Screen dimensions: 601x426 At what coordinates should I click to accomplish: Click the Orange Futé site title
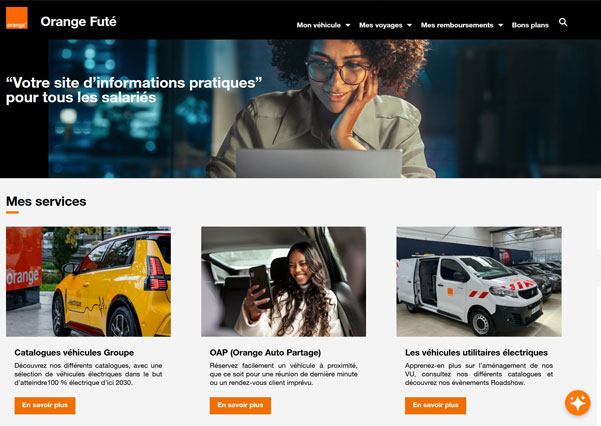79,21
